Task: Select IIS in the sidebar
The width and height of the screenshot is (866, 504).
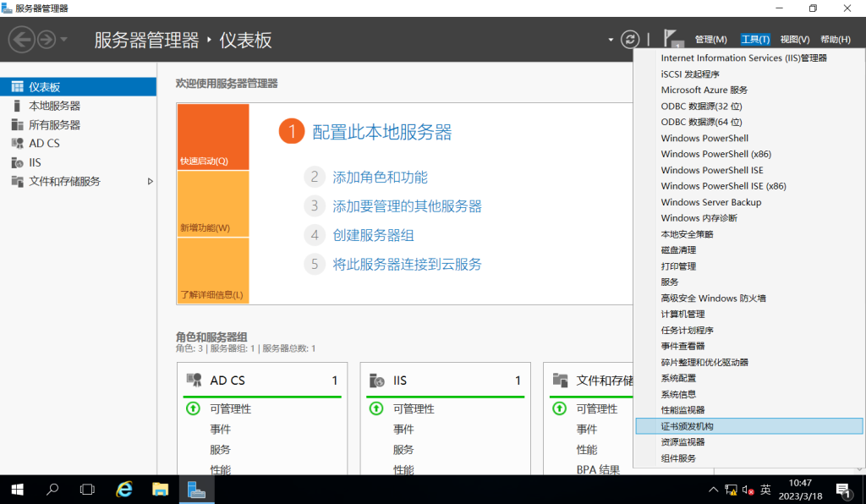Action: pyautogui.click(x=78, y=162)
